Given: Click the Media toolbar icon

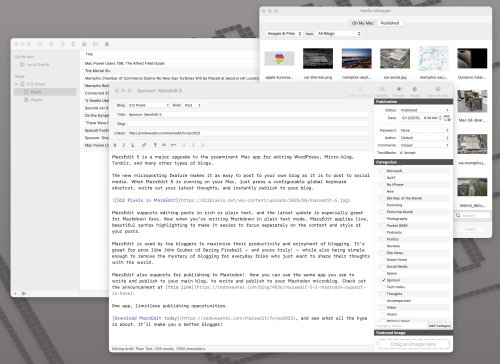Looking at the screenshot, I should (415, 89).
